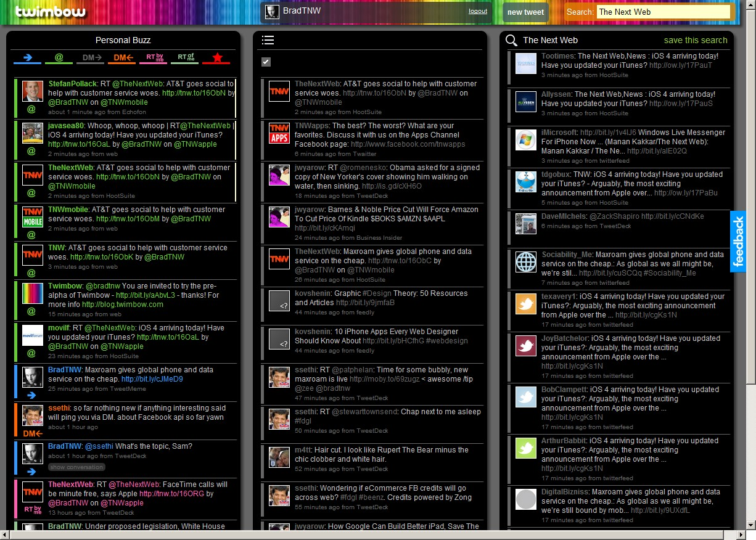Click the new tweet button
Screen dimensions: 756x540
click(525, 12)
